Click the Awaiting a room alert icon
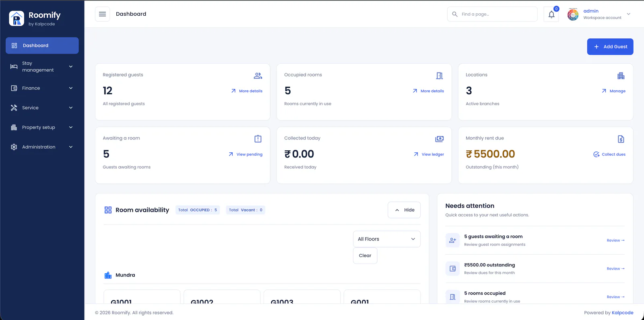 pos(258,139)
